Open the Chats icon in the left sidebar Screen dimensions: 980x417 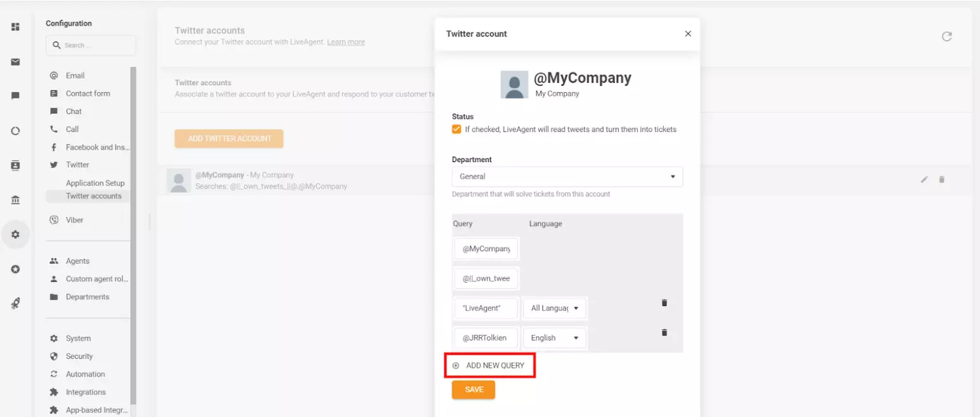pos(16,95)
